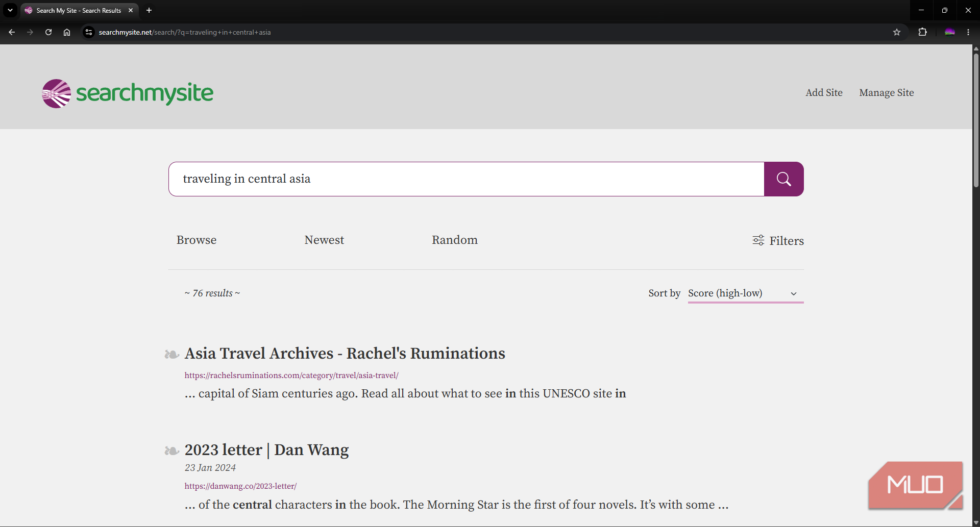This screenshot has width=980, height=527.
Task: Click the Filters label
Action: [x=787, y=241]
